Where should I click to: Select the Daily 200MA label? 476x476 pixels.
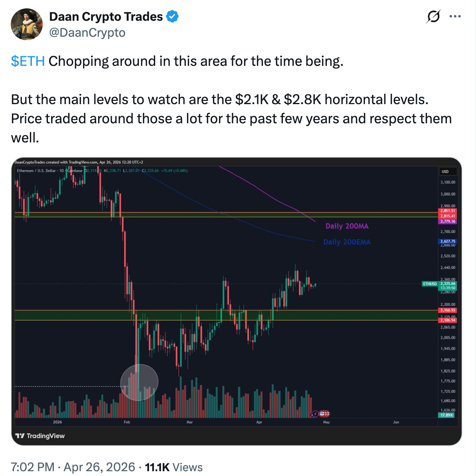click(x=347, y=226)
